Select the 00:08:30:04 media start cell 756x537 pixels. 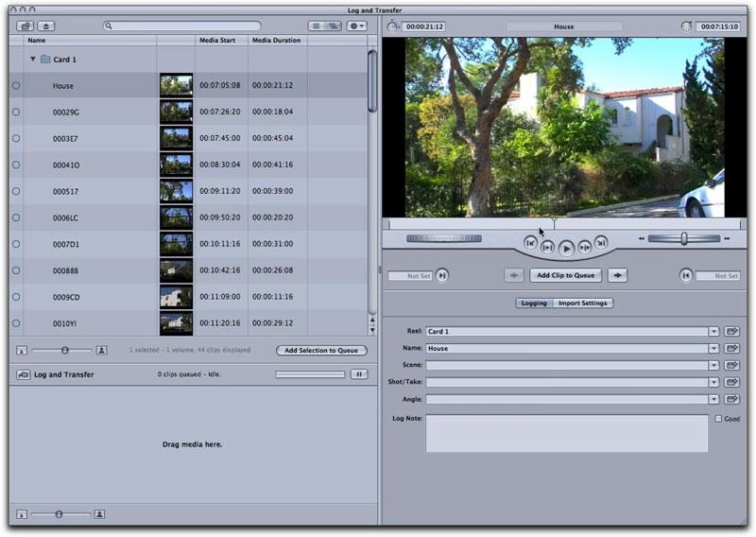pyautogui.click(x=220, y=165)
